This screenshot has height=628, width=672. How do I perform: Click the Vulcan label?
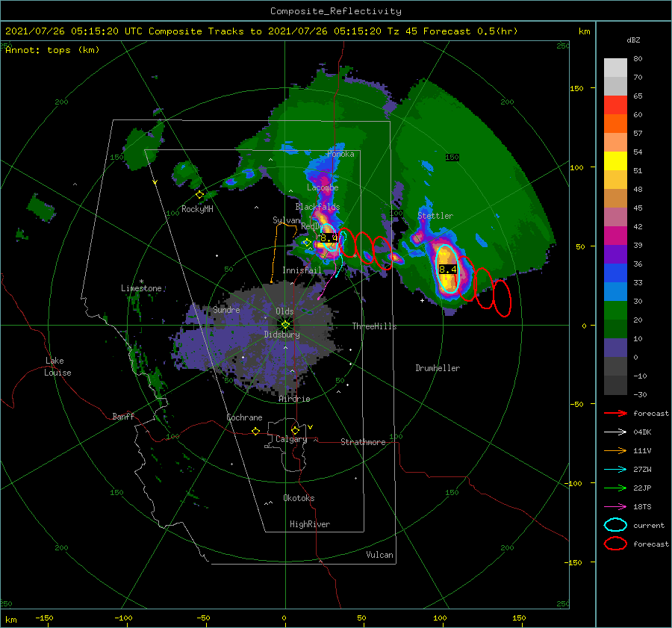(380, 555)
